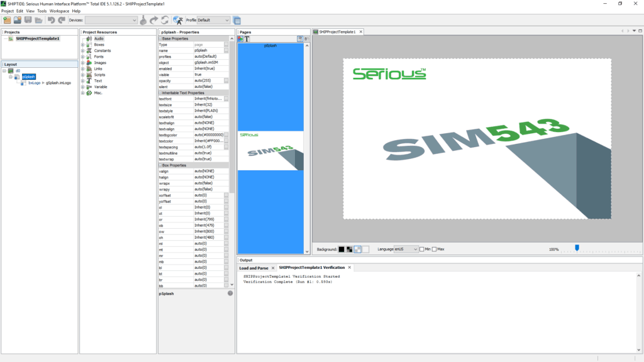Expand the Fonts resource node
The image size is (644, 362).
point(82,57)
